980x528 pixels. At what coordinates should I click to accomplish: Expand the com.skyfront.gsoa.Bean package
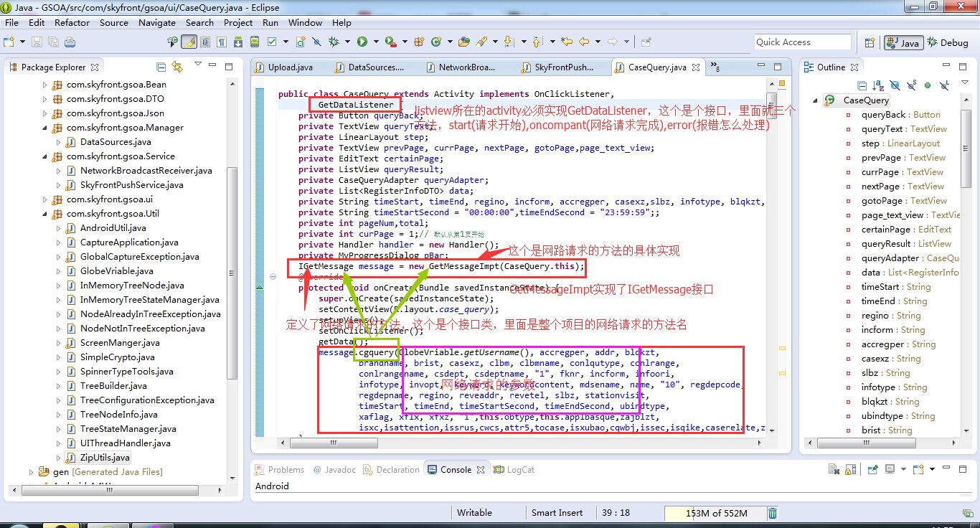tap(44, 85)
